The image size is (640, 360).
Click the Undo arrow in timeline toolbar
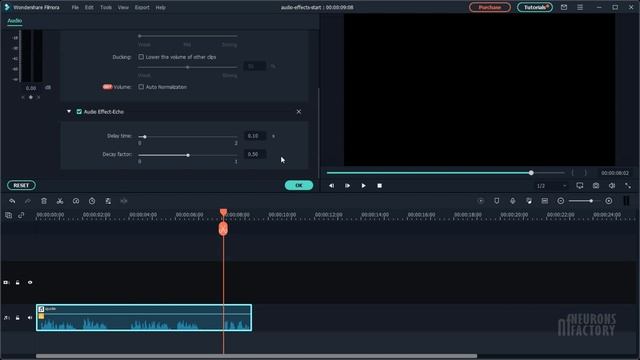tap(12, 201)
